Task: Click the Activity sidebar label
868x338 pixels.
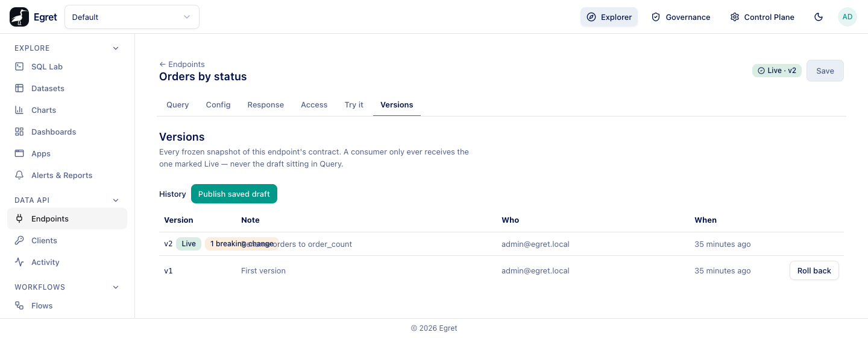Action: 45,262
